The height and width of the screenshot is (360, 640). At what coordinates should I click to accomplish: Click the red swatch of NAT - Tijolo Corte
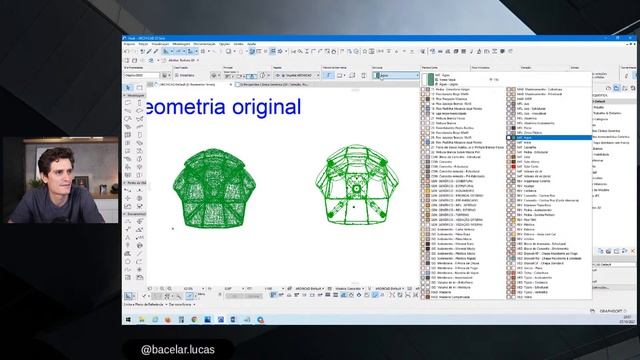[x=513, y=167]
